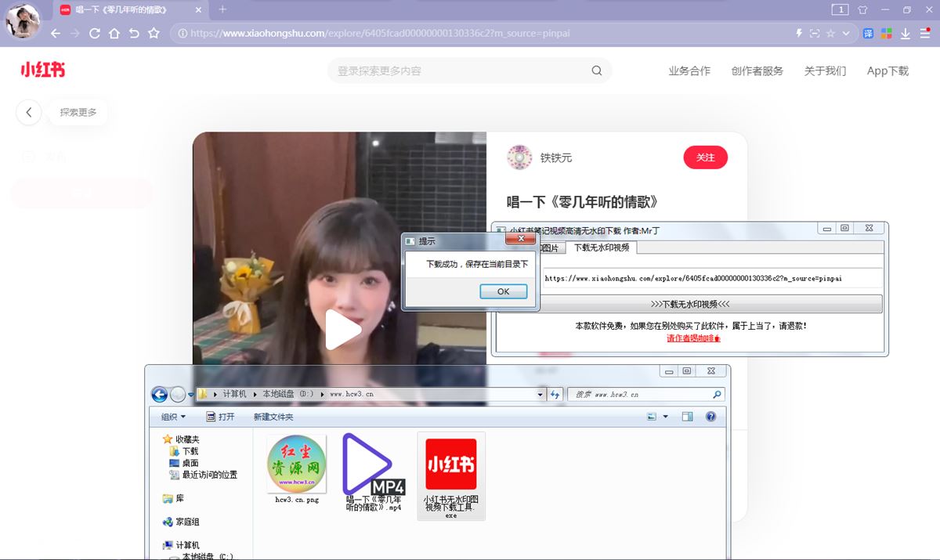Play the video with the play button

(343, 329)
